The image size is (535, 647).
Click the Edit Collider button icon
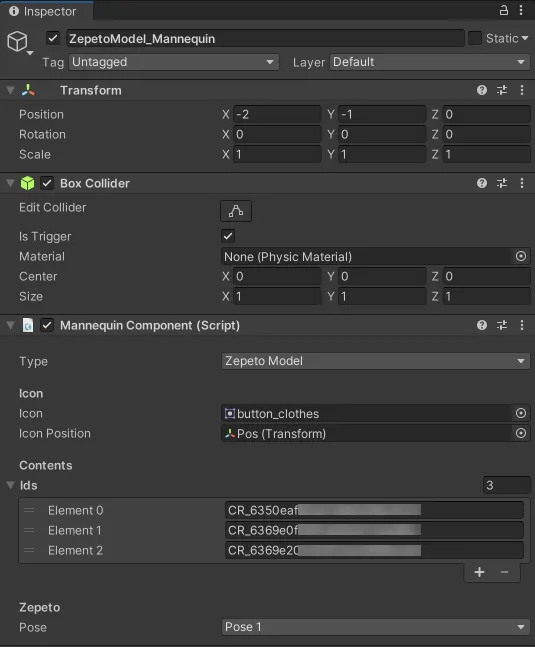pos(236,211)
